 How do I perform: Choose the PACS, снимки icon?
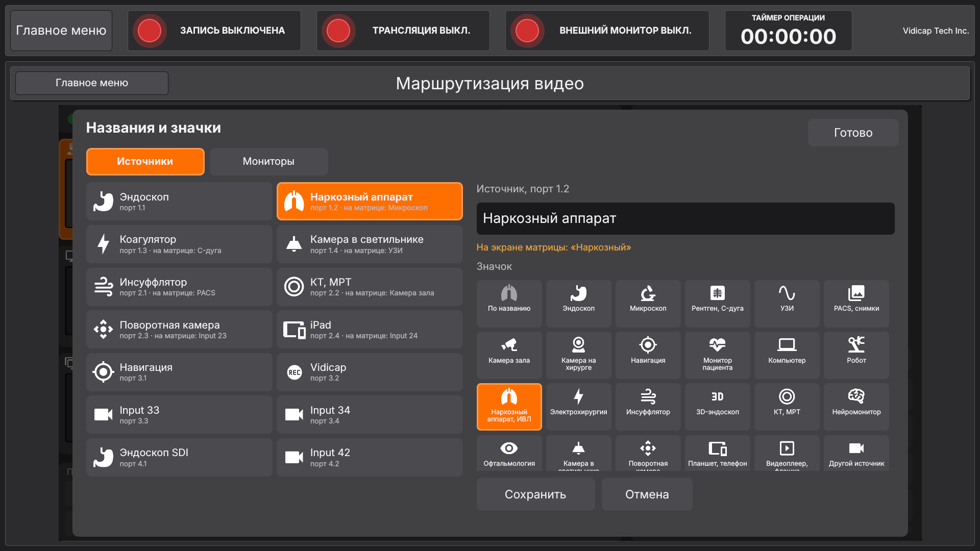pyautogui.click(x=856, y=304)
